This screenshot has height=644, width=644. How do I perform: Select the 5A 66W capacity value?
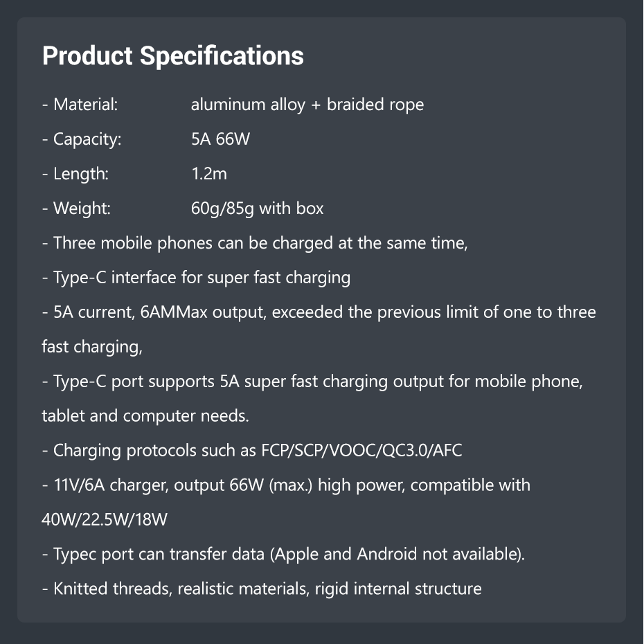coord(220,139)
